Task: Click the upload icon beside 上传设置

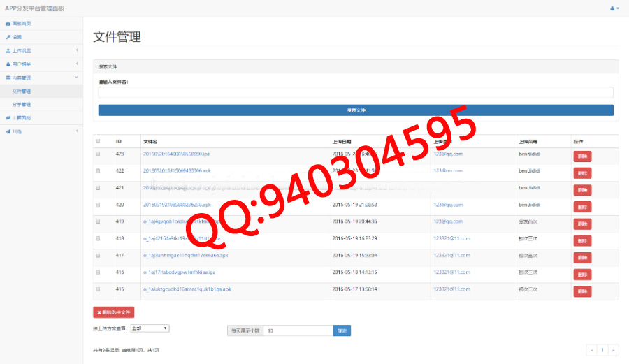Action: coord(8,51)
